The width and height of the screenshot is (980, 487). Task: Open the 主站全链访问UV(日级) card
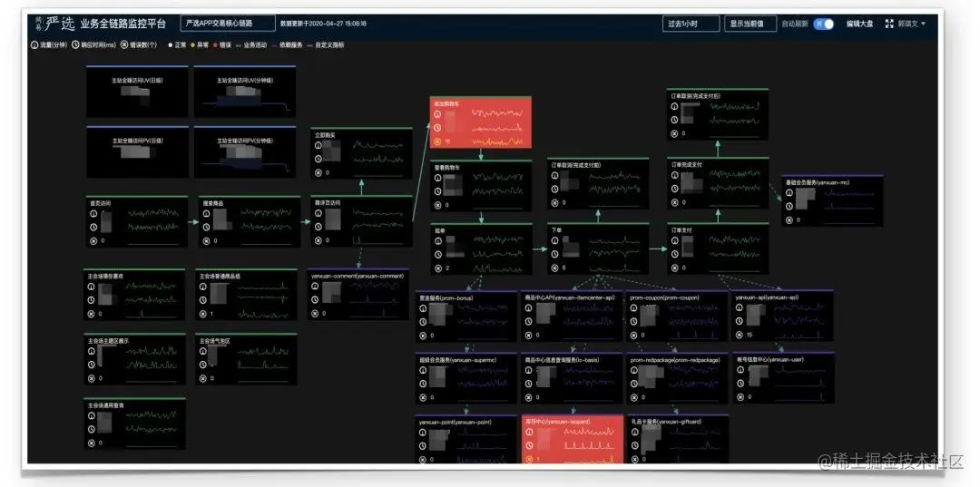point(137,92)
